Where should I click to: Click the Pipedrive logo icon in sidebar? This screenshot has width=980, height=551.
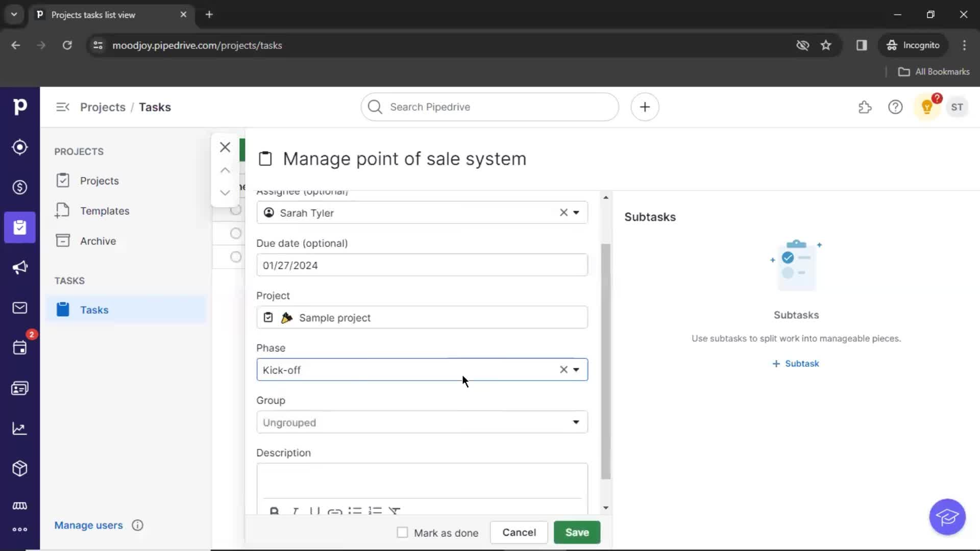tap(20, 106)
